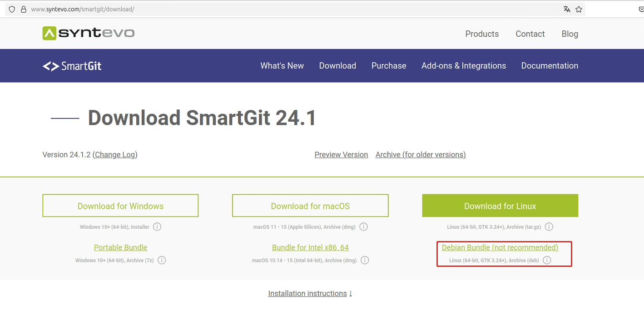Click Download for Linux button
The image size is (644, 315).
(500, 206)
